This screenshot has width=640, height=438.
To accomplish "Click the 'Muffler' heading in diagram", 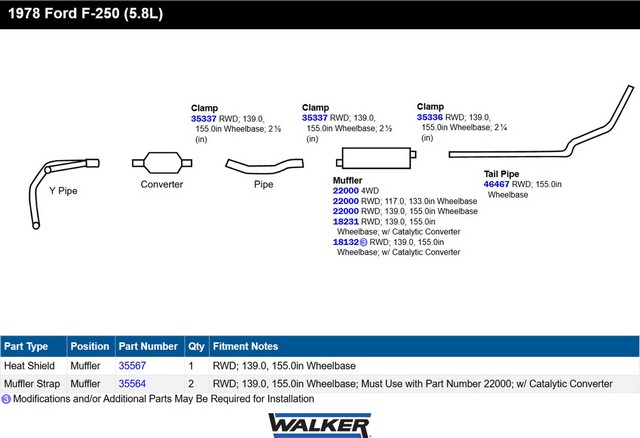I will [347, 180].
